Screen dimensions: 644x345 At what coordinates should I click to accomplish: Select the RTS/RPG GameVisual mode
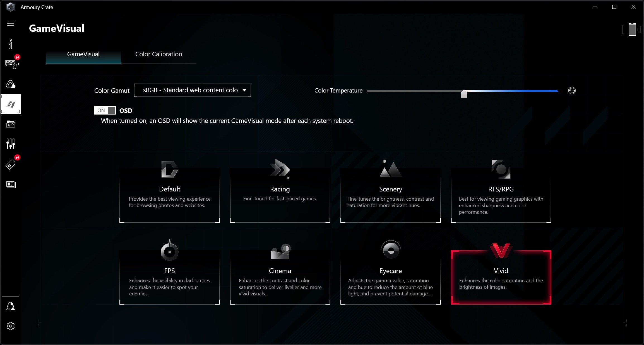tap(501, 189)
